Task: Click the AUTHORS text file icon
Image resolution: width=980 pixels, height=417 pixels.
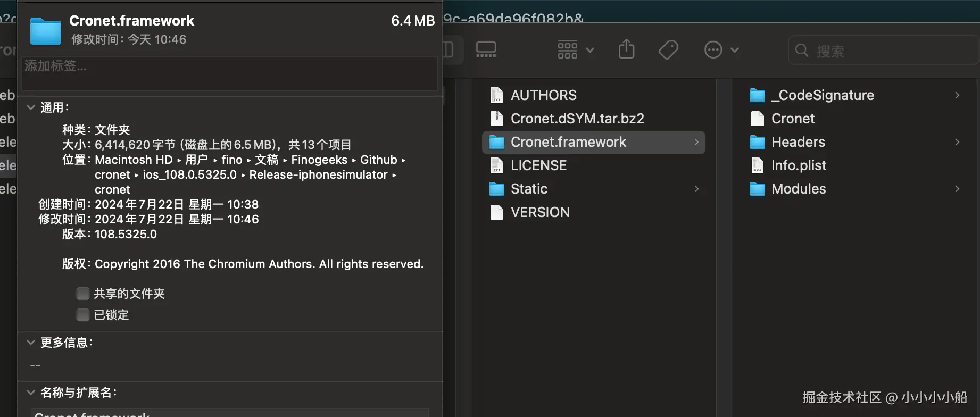Action: point(496,95)
